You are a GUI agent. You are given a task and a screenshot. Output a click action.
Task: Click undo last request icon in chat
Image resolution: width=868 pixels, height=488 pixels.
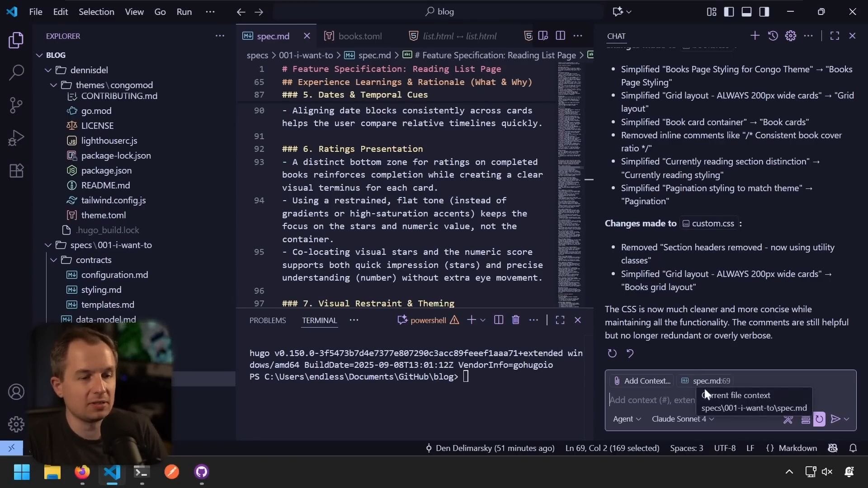point(630,353)
